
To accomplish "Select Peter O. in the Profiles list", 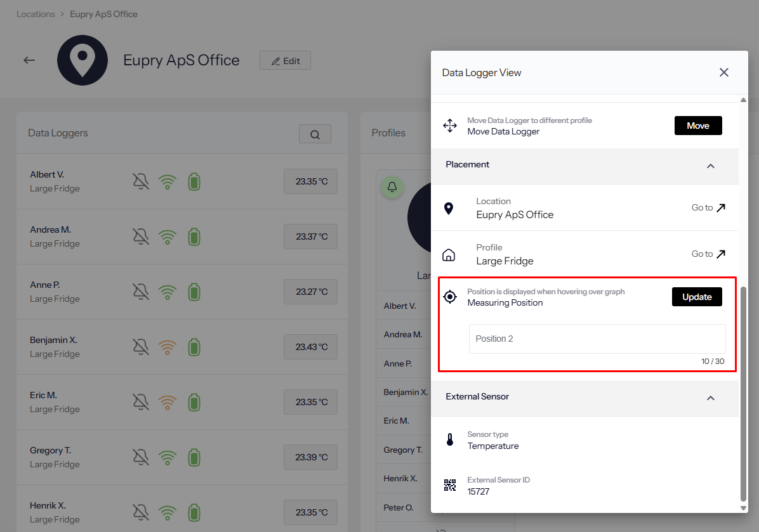I will tap(399, 507).
